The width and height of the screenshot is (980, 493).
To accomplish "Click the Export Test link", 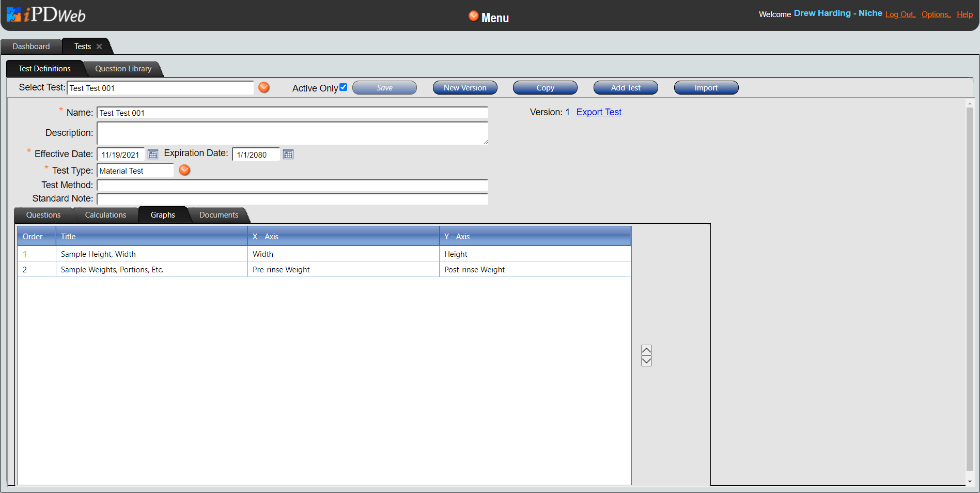I will click(599, 112).
